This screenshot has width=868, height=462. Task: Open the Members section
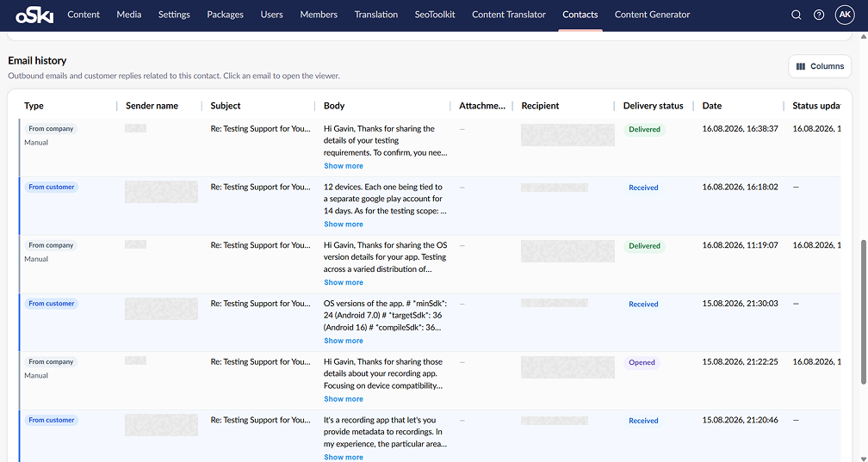click(319, 15)
